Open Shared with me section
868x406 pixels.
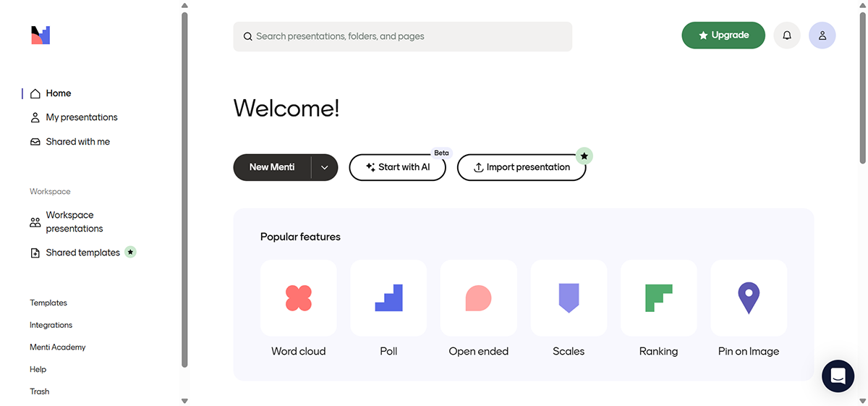[x=77, y=142]
